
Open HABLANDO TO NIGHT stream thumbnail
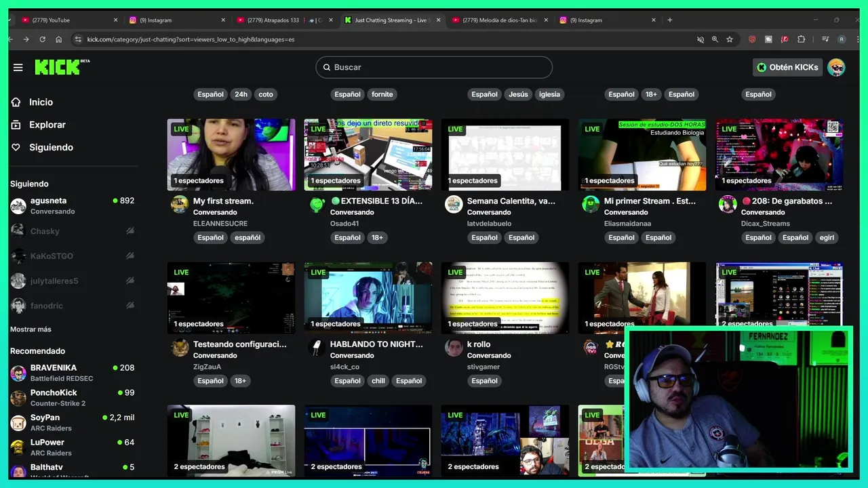click(x=368, y=298)
